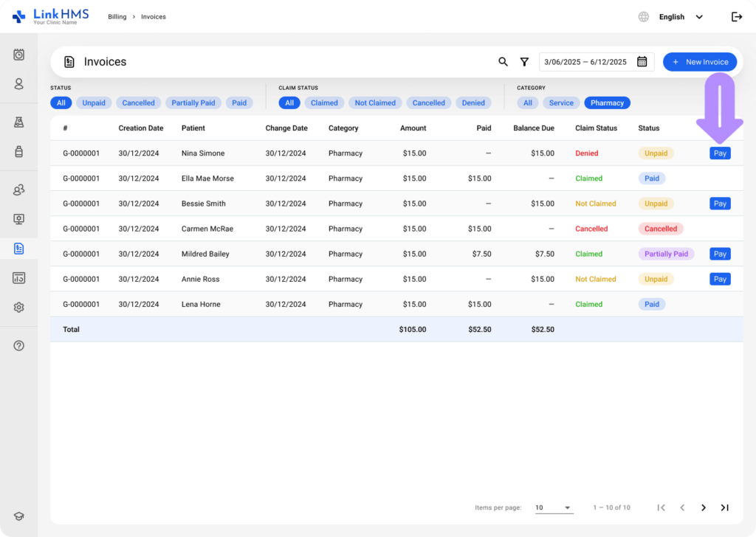The width and height of the screenshot is (756, 537).
Task: Select the All claim status chip
Action: coord(289,103)
